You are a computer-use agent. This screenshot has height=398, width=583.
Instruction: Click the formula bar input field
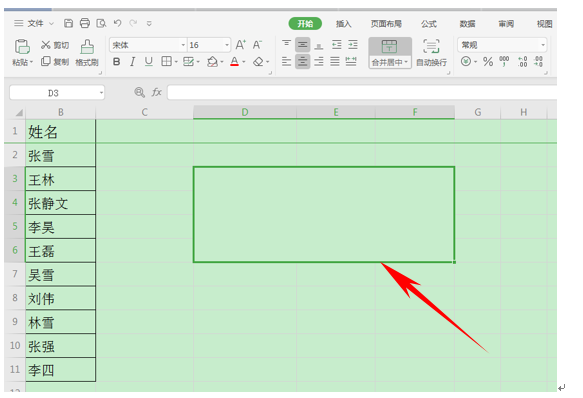point(362,93)
